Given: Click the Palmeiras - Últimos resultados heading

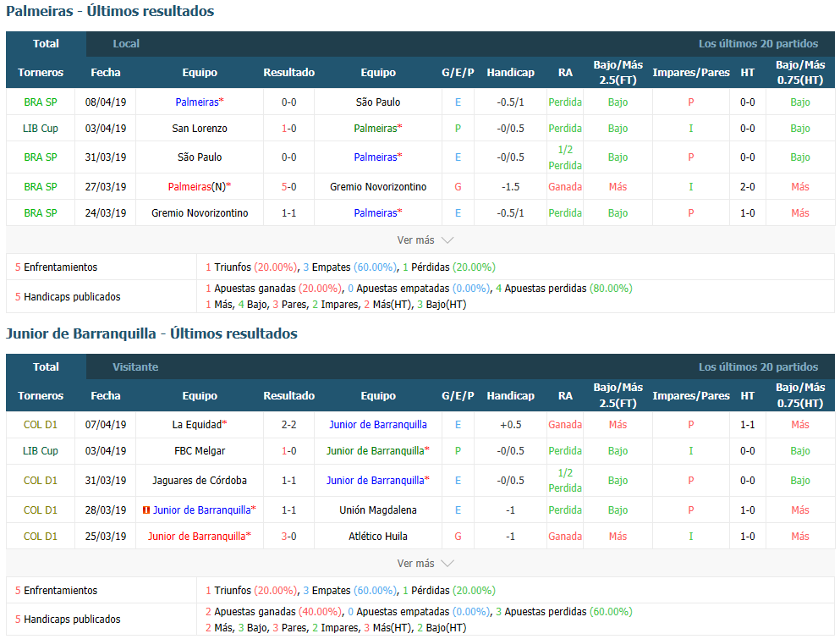Looking at the screenshot, I should pyautogui.click(x=110, y=11).
